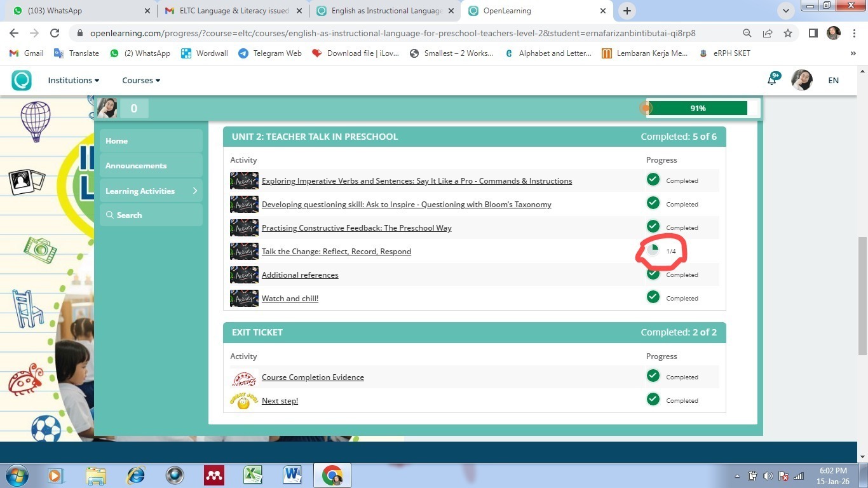Go to Home in the sidebar
Image resolution: width=868 pixels, height=488 pixels.
151,141
